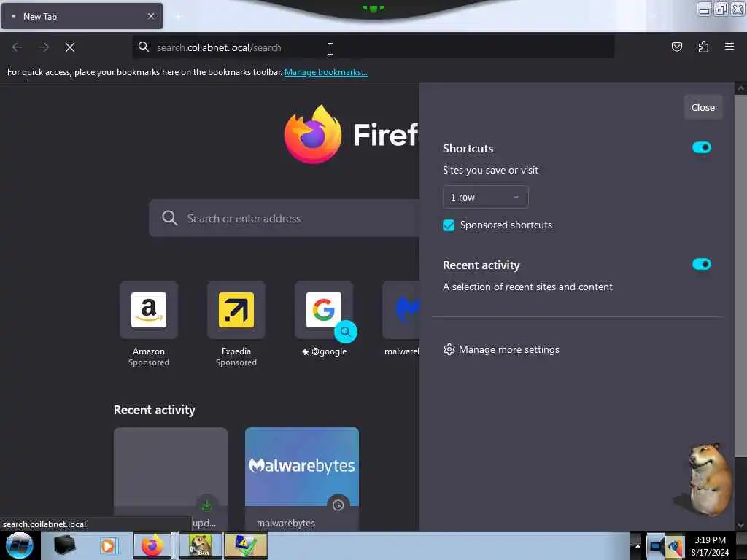747x560 pixels.
Task: Go forward using the forward arrow
Action: pos(44,47)
